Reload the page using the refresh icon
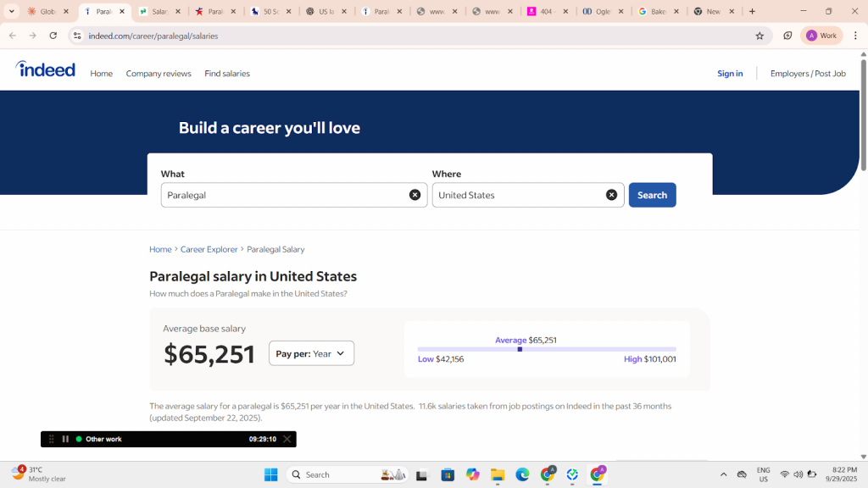The height and width of the screenshot is (488, 868). point(53,36)
